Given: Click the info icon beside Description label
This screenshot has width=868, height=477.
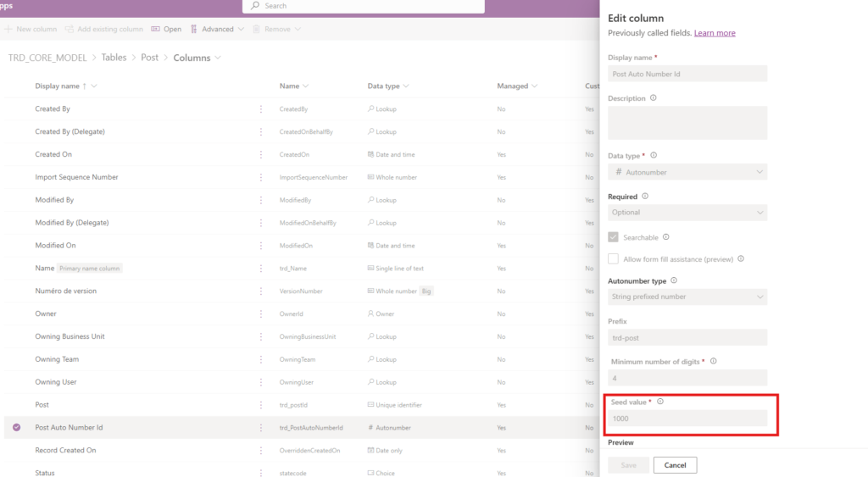Looking at the screenshot, I should point(653,98).
